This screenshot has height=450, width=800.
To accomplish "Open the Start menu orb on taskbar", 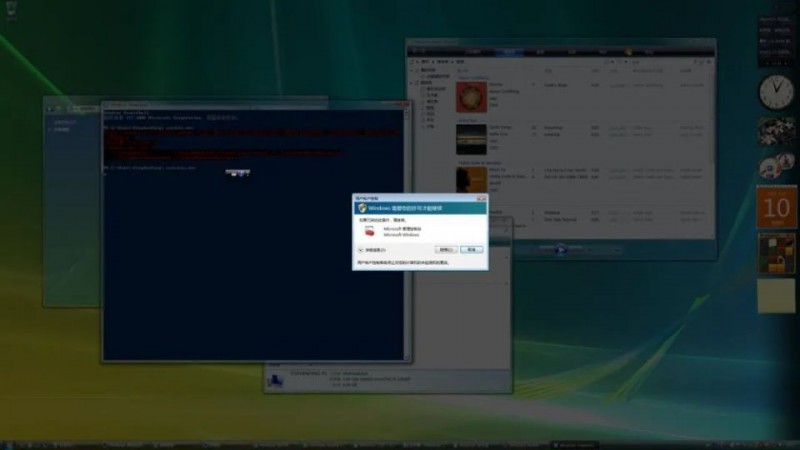I will [9, 443].
